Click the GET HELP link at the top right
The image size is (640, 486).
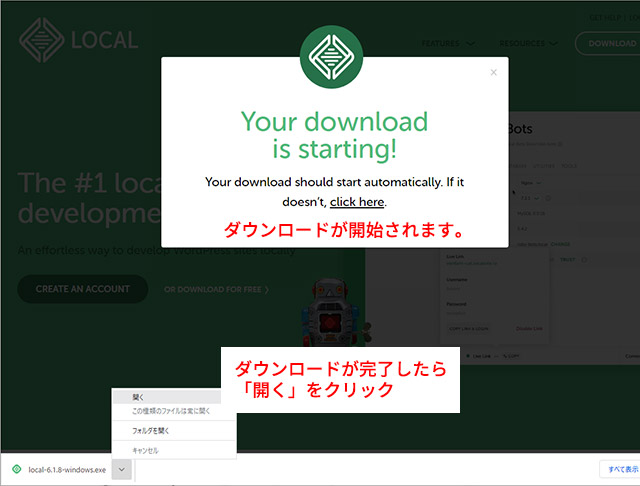pos(605,18)
